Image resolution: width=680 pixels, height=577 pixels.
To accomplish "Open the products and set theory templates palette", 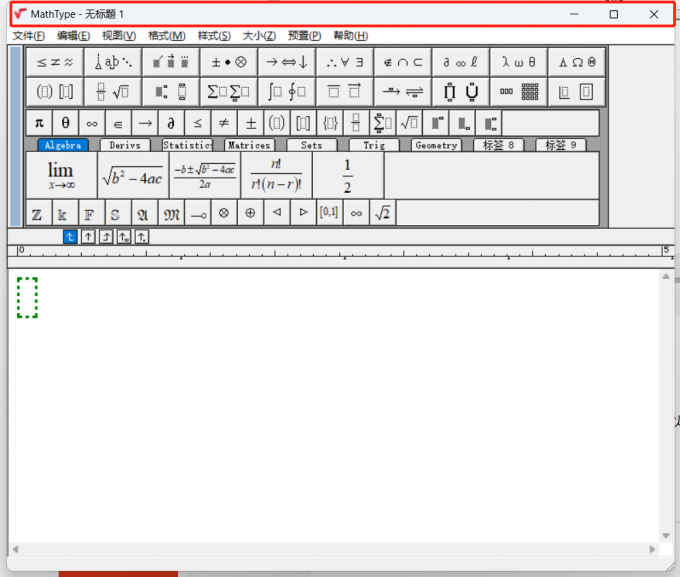I will 461,92.
